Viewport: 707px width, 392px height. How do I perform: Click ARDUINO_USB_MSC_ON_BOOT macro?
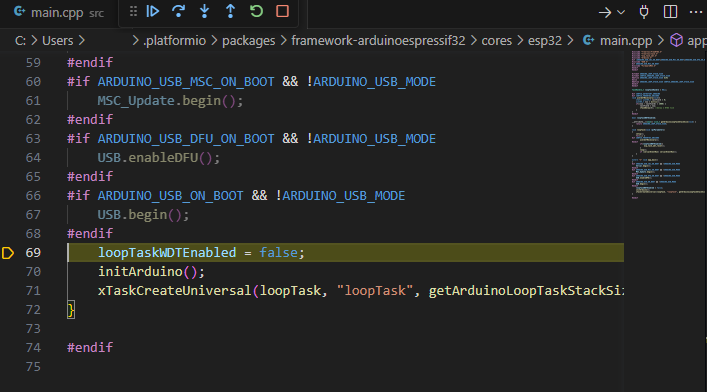tap(186, 82)
